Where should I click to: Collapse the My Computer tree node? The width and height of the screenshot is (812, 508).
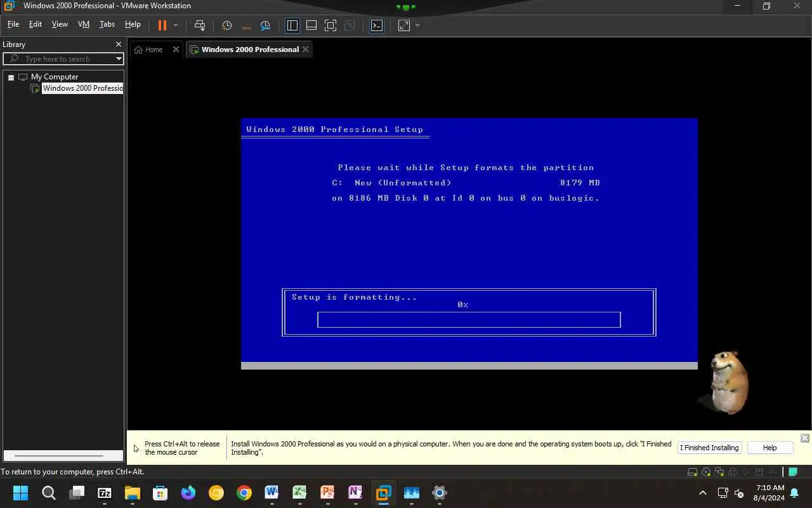click(x=11, y=77)
